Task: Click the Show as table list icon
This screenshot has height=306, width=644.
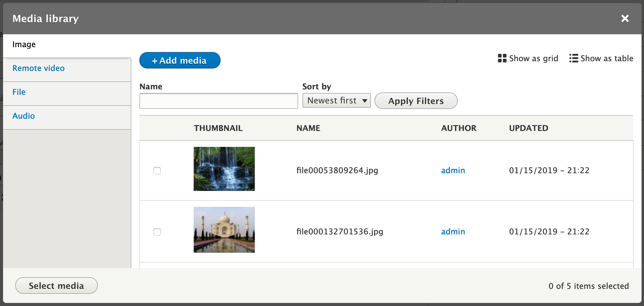Action: pos(573,58)
